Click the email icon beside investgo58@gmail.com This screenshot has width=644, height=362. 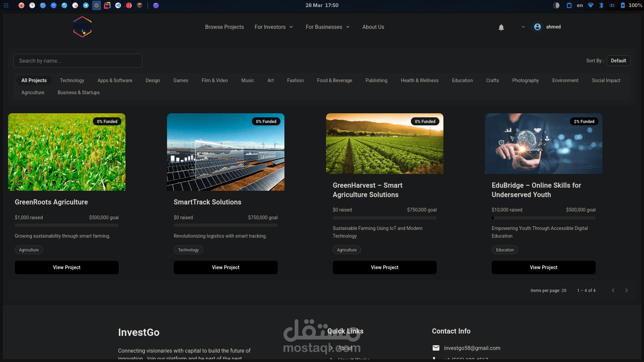pos(436,348)
